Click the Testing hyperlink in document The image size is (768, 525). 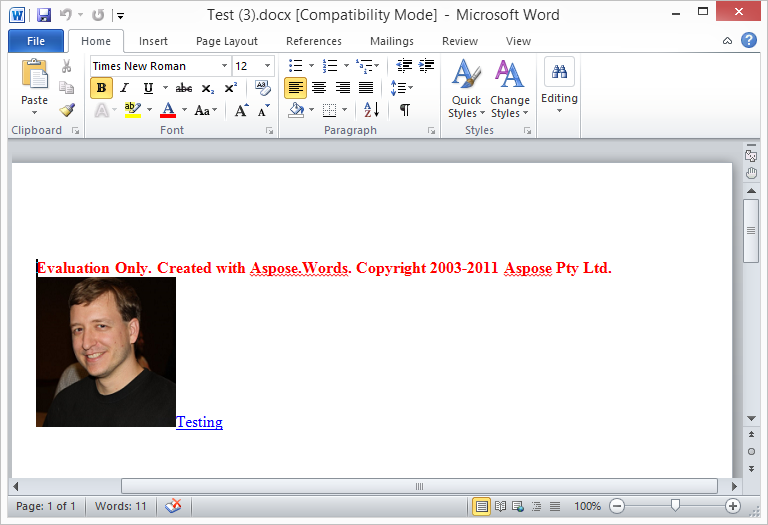click(199, 422)
